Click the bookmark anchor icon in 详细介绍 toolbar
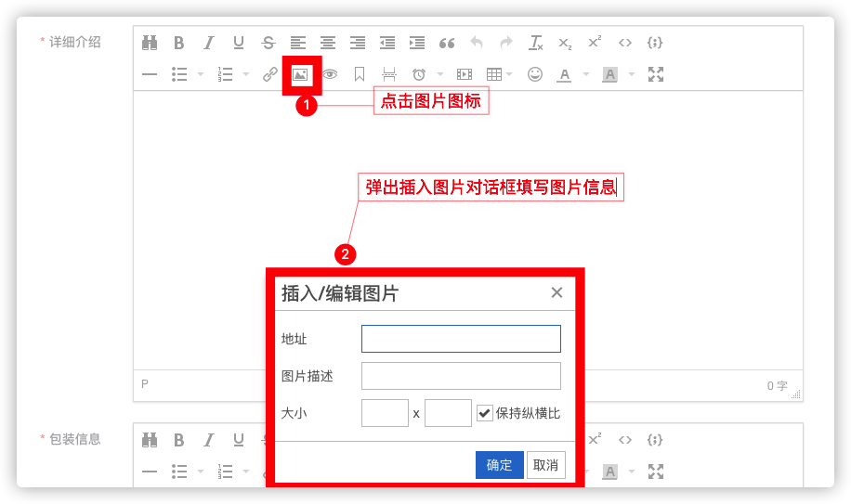Viewport: 851px width, 504px height. [360, 74]
